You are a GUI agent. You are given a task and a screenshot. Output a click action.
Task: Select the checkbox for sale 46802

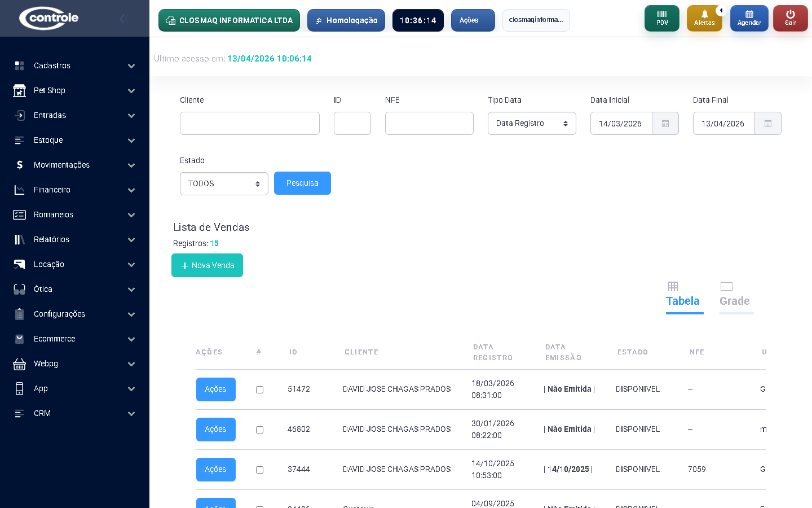click(x=259, y=430)
